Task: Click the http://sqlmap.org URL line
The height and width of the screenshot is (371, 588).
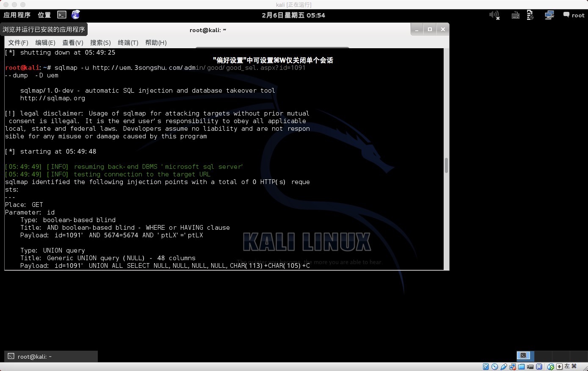Action: 52,98
